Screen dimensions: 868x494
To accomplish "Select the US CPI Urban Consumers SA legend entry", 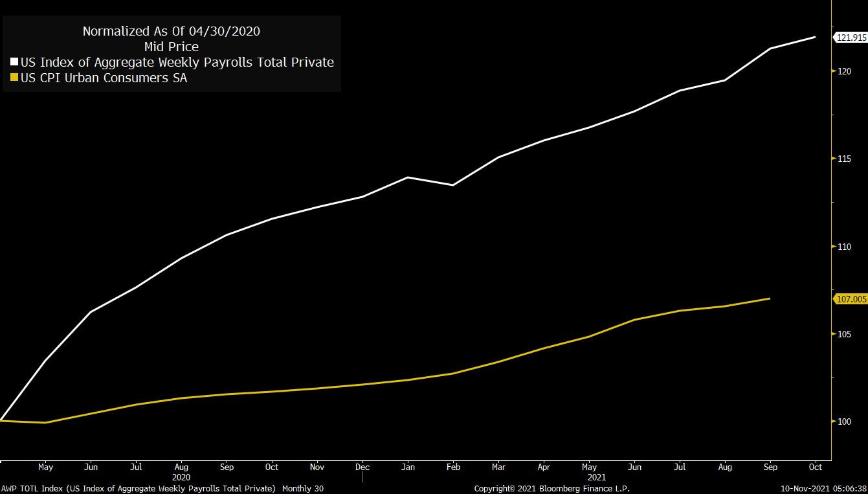I will pyautogui.click(x=104, y=78).
